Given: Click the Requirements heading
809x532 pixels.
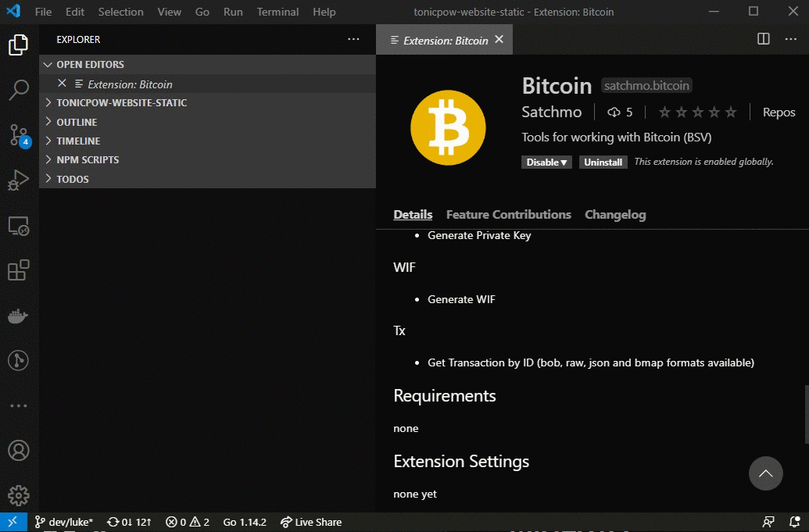Looking at the screenshot, I should [x=445, y=396].
